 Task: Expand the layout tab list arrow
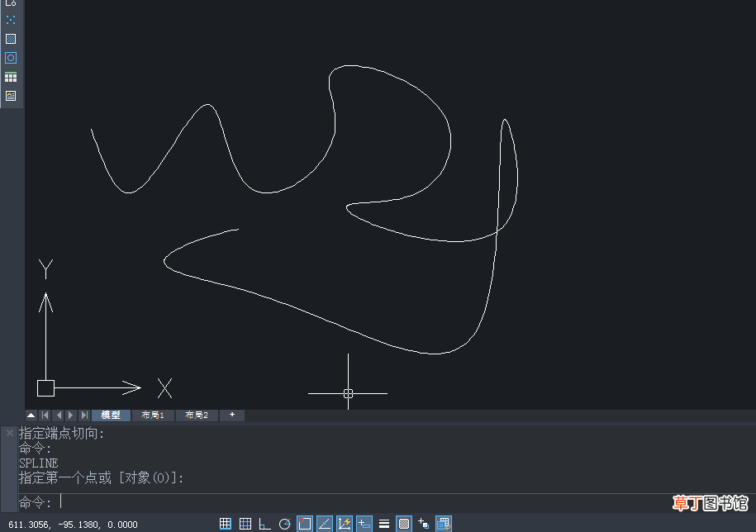(x=31, y=415)
